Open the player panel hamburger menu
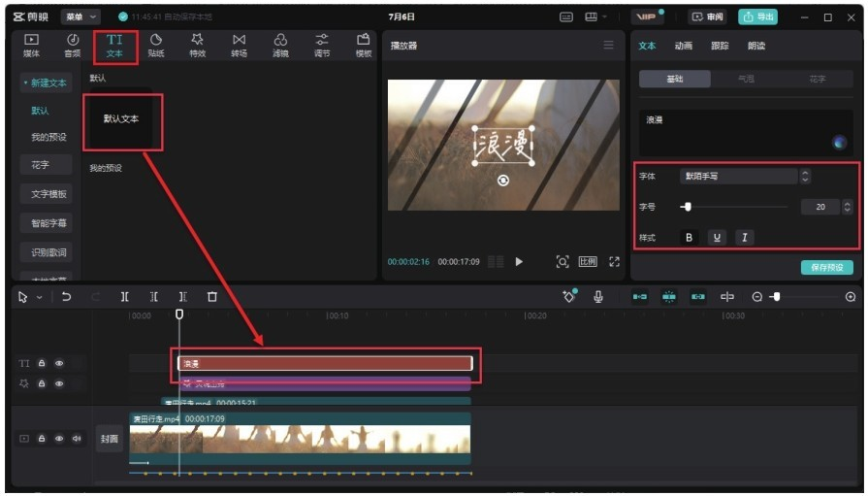The image size is (868, 496). [x=608, y=45]
